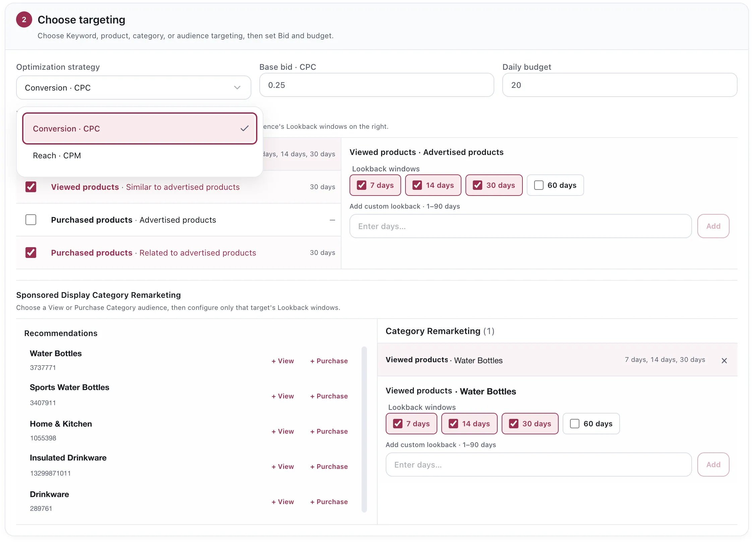Image resolution: width=756 pixels, height=544 pixels.
Task: Click the Home & Kitchen category name
Action: point(61,424)
